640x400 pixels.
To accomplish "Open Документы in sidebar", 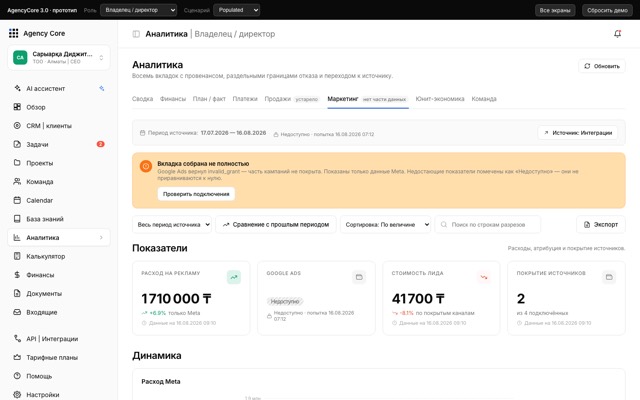I will (x=59, y=293).
